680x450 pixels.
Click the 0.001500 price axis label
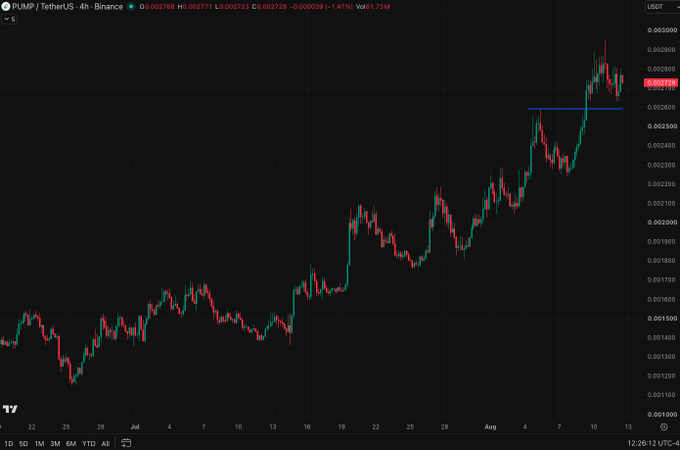tap(662, 318)
